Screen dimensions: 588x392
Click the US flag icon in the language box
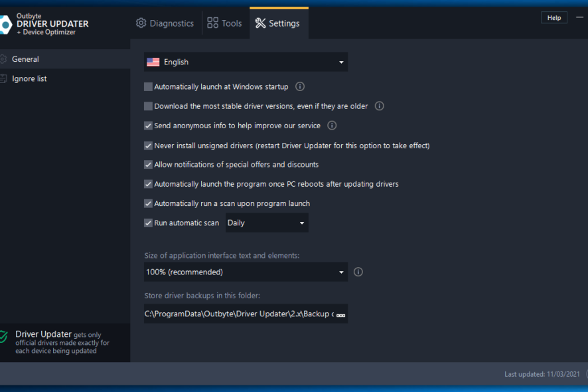pos(153,62)
